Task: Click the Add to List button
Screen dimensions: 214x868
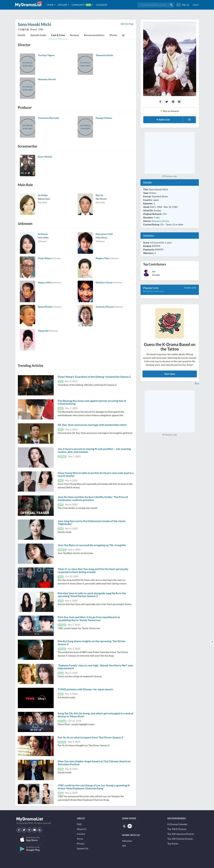Action: coord(163,120)
